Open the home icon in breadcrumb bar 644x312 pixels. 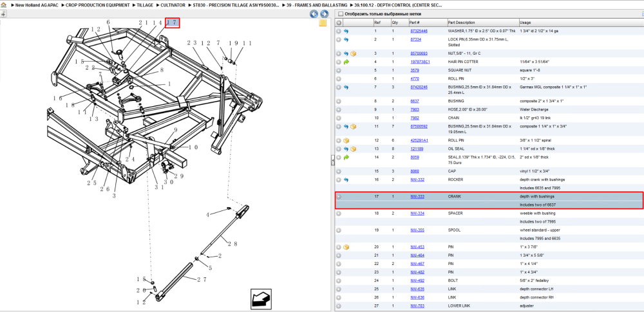pos(3,5)
